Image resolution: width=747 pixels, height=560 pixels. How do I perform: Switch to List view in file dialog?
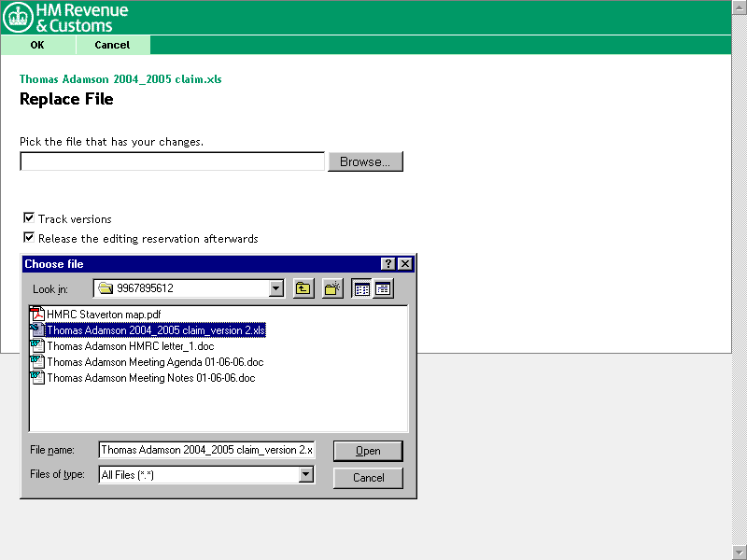(x=361, y=288)
